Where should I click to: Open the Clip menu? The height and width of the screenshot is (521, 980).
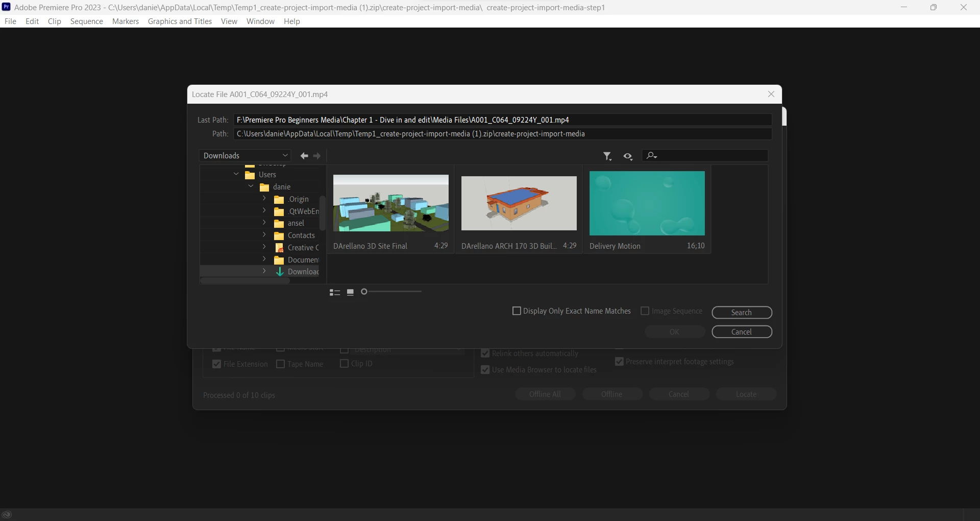55,21
